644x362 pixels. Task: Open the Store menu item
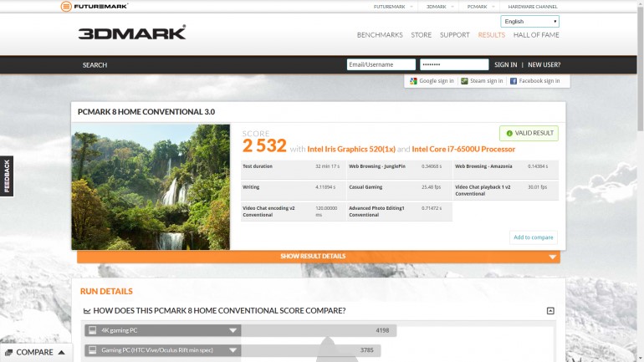[x=421, y=35]
